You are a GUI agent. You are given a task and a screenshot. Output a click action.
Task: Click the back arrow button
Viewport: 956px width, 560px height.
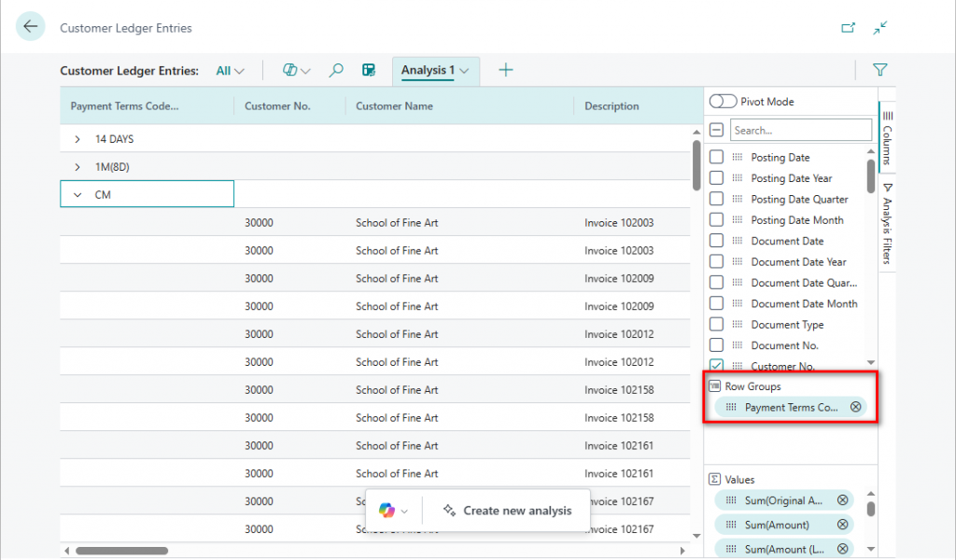30,27
